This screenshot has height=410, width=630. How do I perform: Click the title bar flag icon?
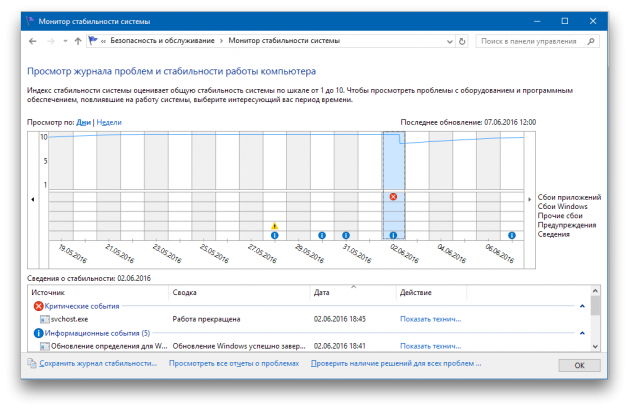coord(31,21)
